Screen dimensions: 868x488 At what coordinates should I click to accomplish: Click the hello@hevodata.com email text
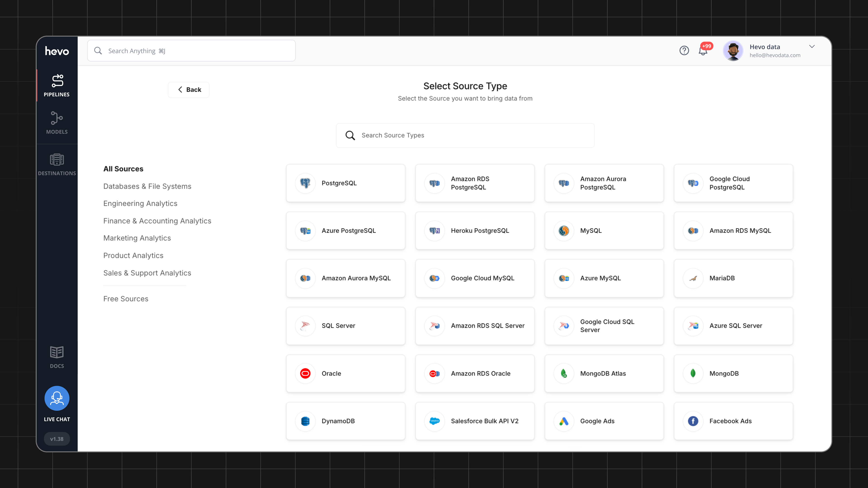pos(775,55)
